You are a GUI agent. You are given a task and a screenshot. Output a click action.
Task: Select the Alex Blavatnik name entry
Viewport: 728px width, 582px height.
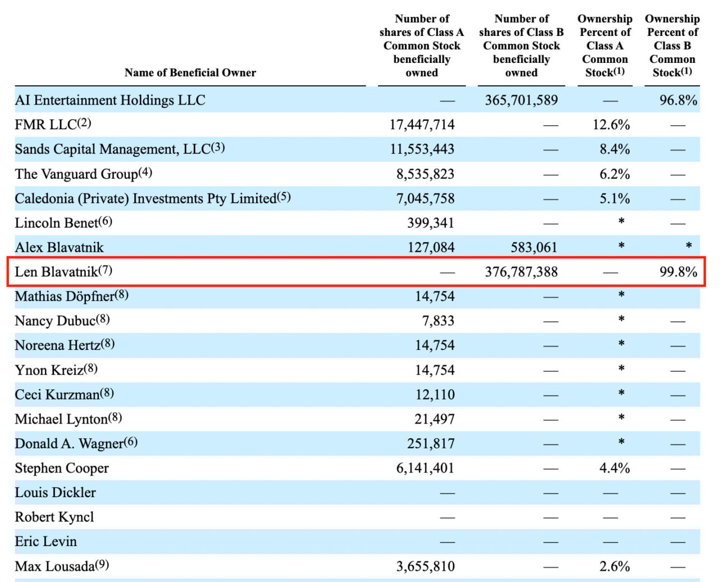62,247
